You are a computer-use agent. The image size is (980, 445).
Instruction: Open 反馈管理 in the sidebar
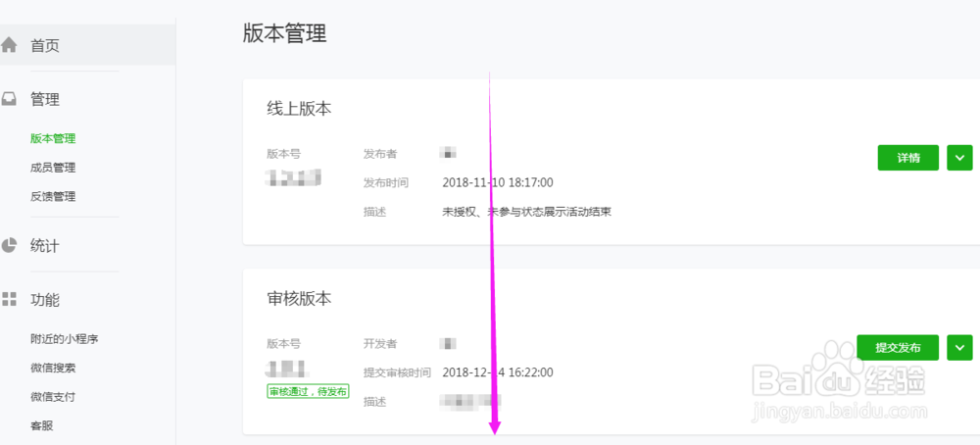click(x=53, y=196)
